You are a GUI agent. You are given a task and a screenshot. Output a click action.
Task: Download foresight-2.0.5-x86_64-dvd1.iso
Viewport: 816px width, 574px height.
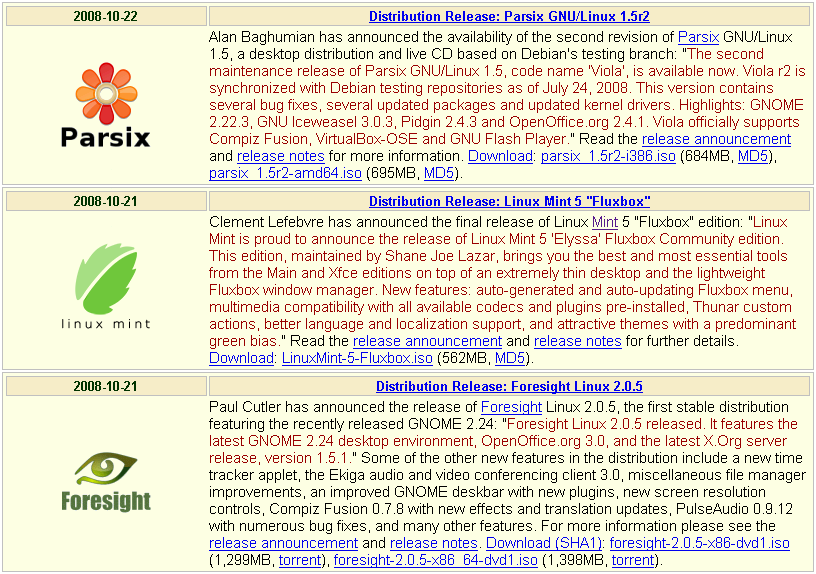tap(436, 560)
